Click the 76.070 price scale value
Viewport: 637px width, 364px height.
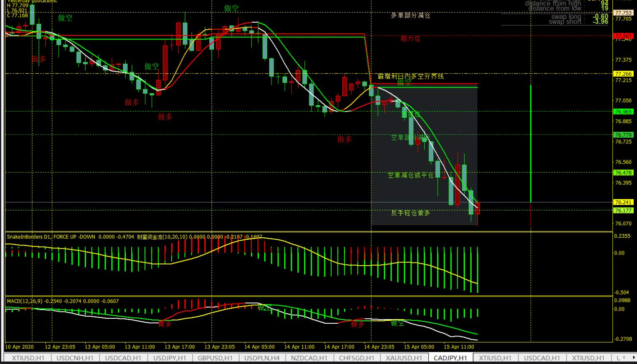tap(623, 224)
